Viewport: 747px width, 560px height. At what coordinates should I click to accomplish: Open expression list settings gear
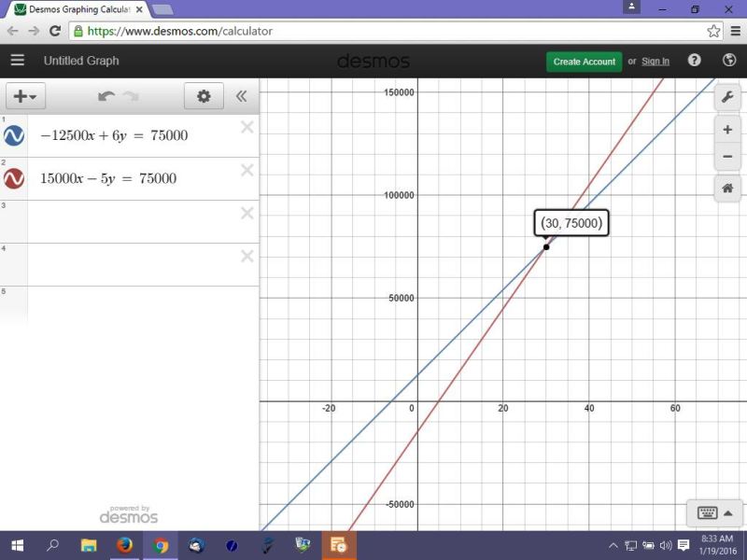204,96
